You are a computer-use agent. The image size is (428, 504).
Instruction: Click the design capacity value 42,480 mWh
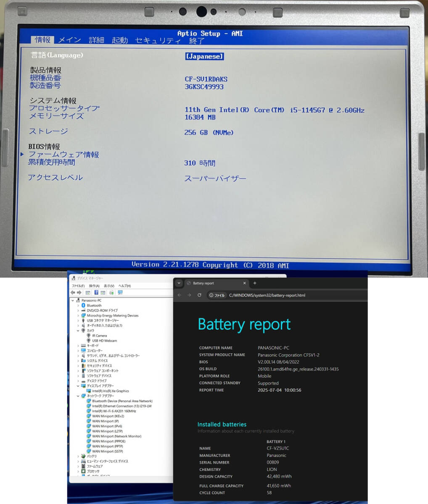point(279,476)
